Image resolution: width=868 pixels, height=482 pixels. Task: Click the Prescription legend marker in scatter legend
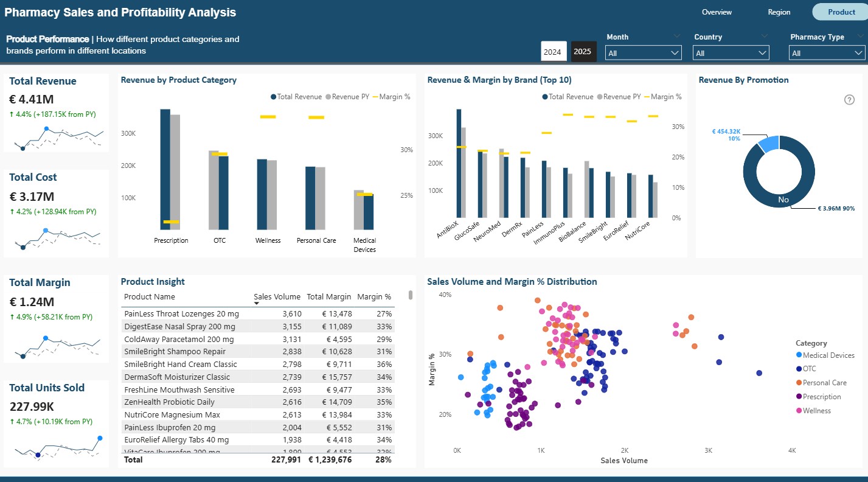[799, 397]
